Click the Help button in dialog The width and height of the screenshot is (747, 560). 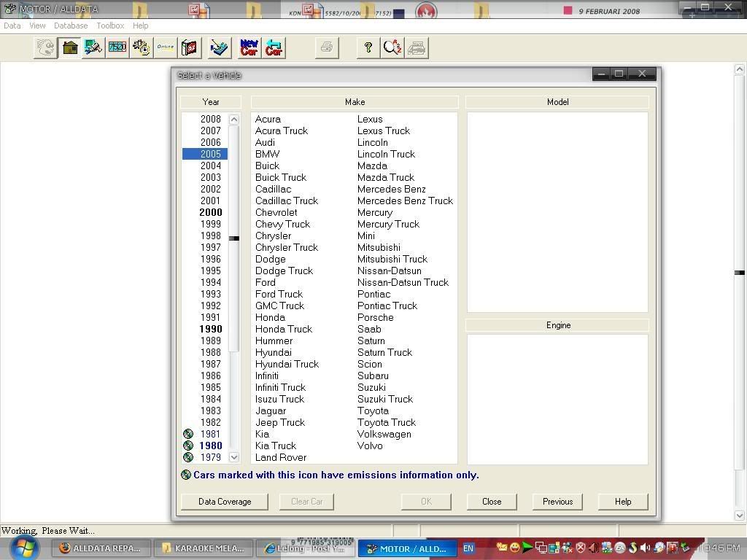623,502
